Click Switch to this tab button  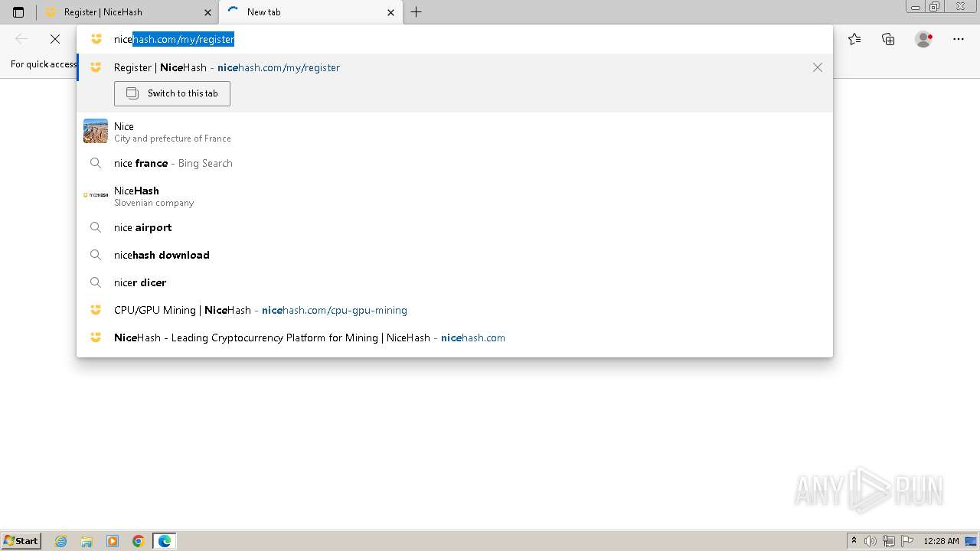coord(172,93)
